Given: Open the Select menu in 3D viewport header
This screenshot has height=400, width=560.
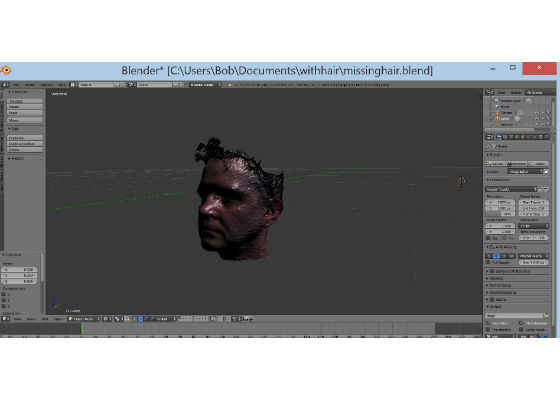Looking at the screenshot, I should 31,319.
